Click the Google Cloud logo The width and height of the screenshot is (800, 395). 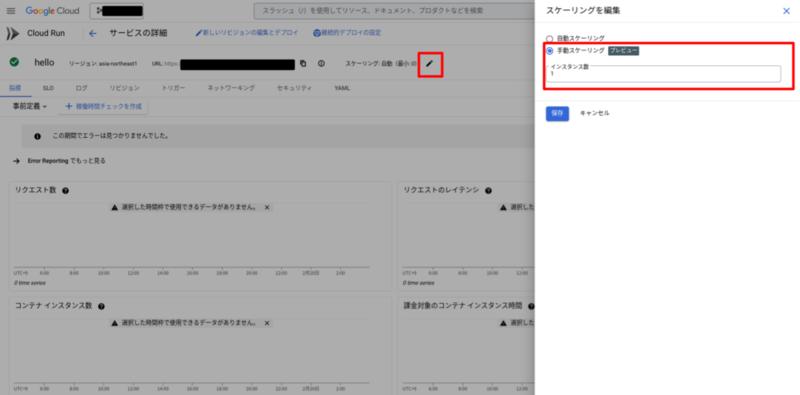tap(53, 11)
